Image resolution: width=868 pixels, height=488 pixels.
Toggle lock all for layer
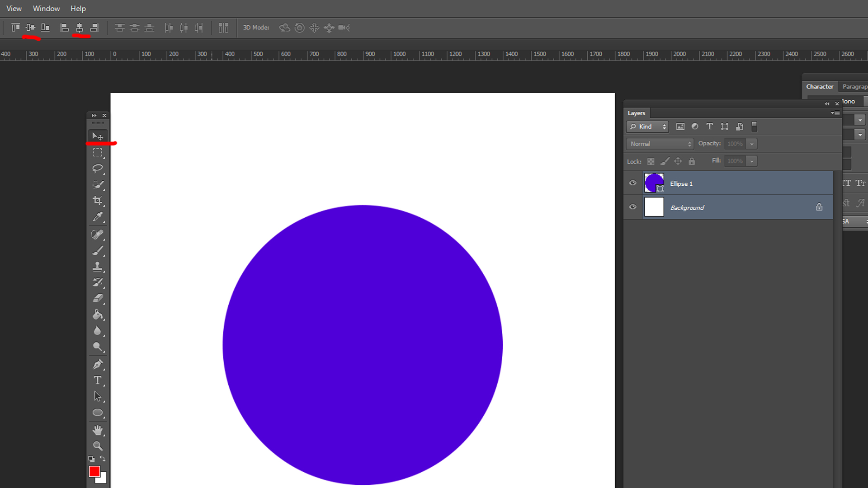click(692, 161)
